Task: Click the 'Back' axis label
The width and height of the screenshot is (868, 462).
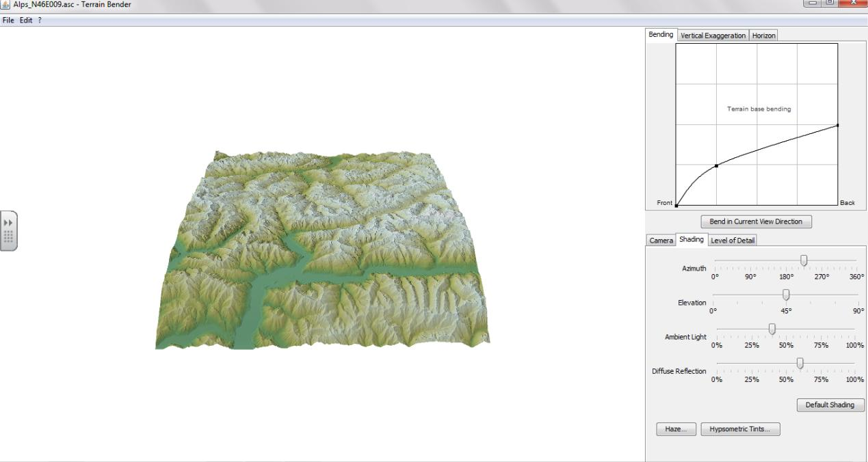Action: click(848, 203)
